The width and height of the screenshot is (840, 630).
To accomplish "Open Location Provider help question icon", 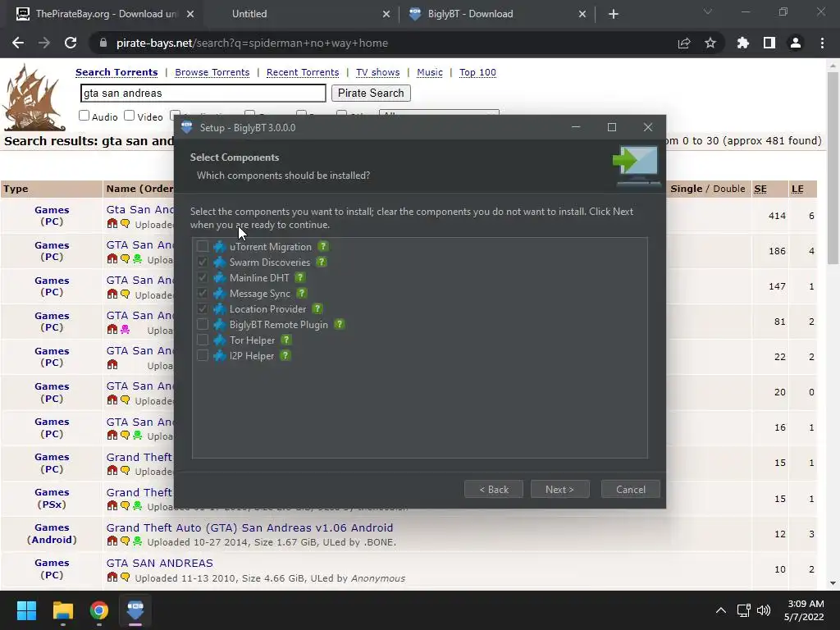I will [317, 308].
